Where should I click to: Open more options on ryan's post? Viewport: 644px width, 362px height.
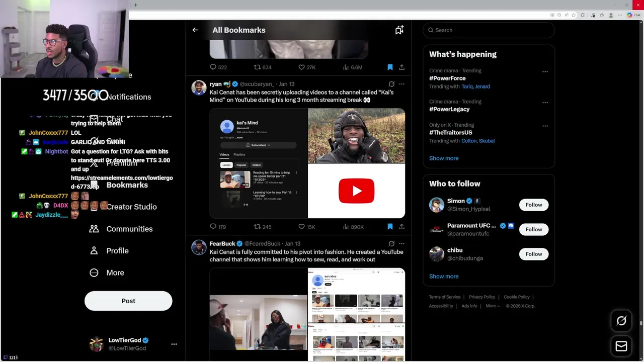pyautogui.click(x=401, y=84)
